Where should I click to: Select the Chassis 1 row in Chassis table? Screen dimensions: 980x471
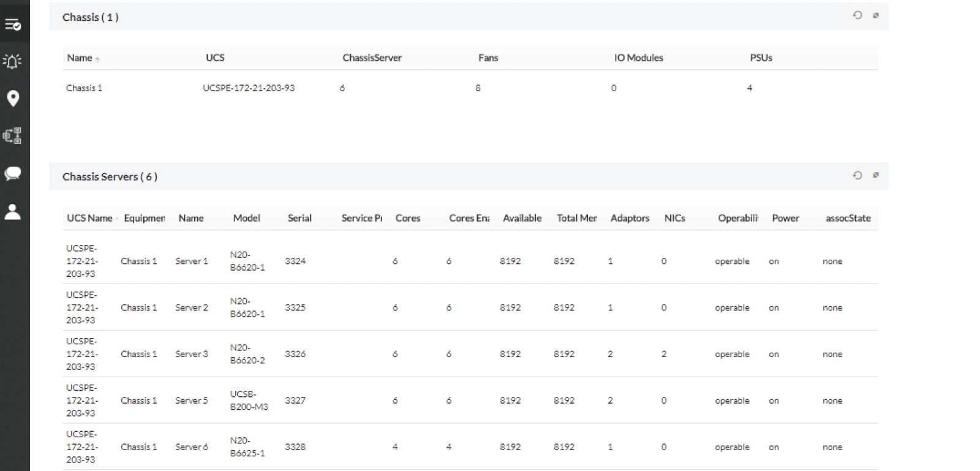pos(85,88)
